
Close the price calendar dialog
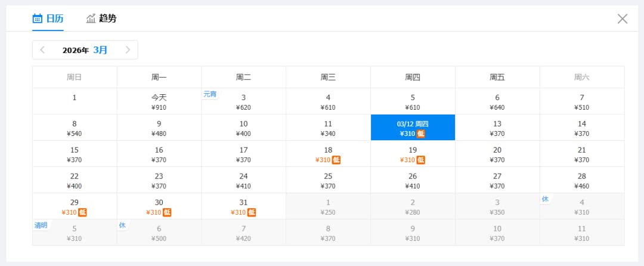[623, 18]
